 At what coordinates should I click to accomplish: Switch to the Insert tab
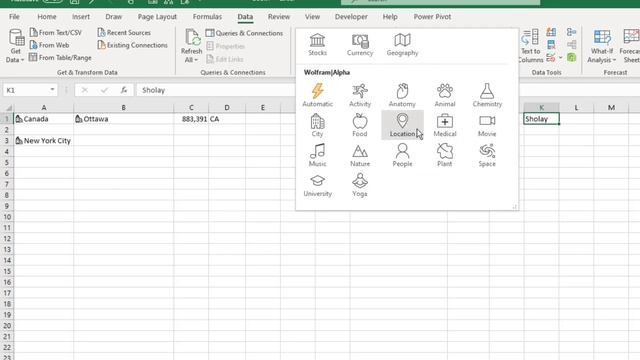point(81,17)
